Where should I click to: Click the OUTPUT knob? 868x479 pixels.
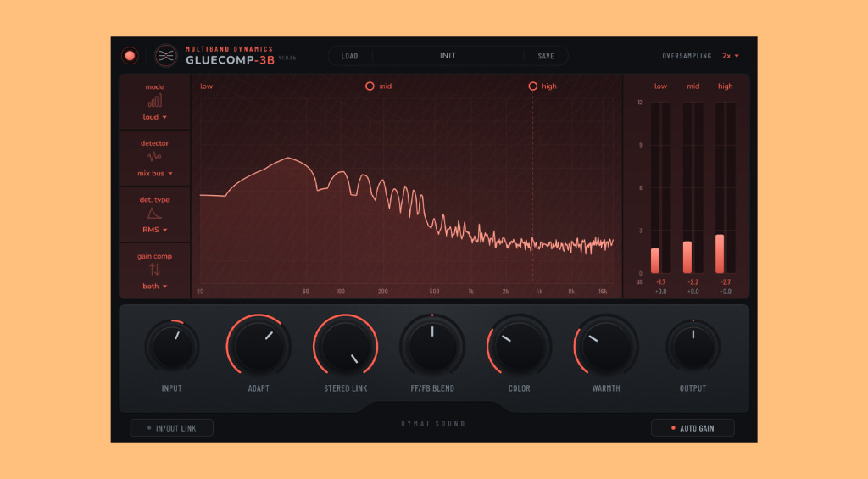pyautogui.click(x=693, y=347)
